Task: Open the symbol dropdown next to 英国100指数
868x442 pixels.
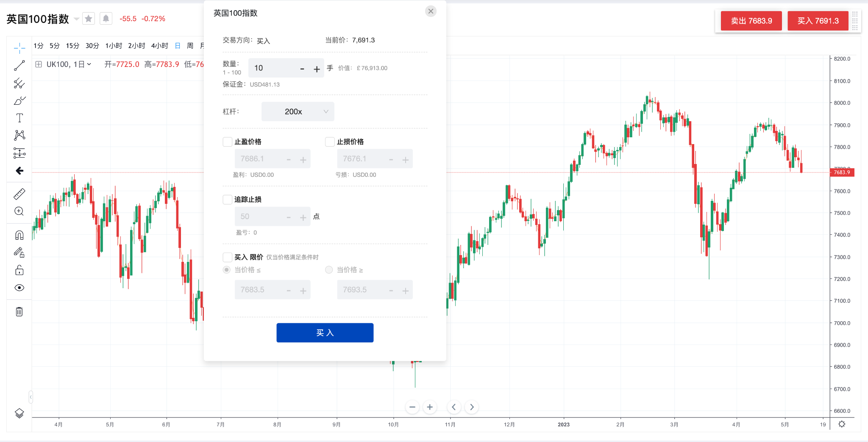Action: tap(76, 19)
